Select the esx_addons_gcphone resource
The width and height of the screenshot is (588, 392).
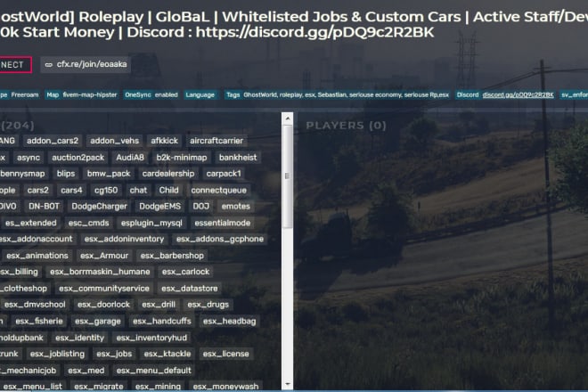(220, 239)
